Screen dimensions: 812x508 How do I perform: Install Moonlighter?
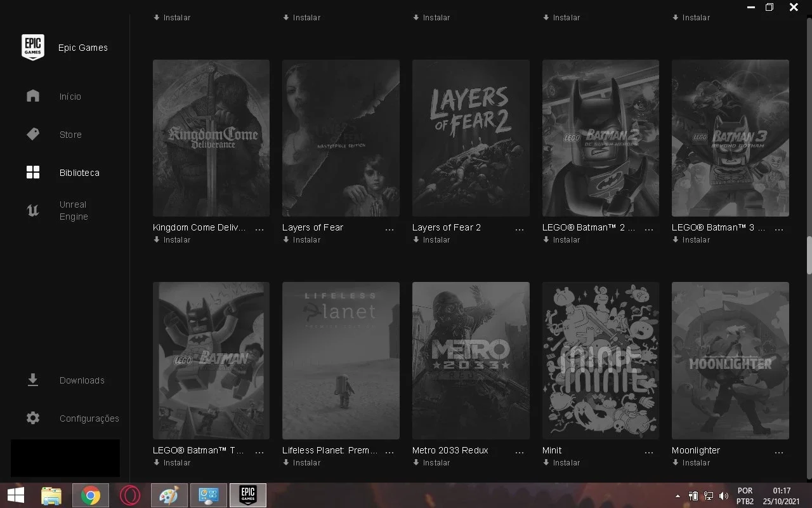tap(691, 463)
